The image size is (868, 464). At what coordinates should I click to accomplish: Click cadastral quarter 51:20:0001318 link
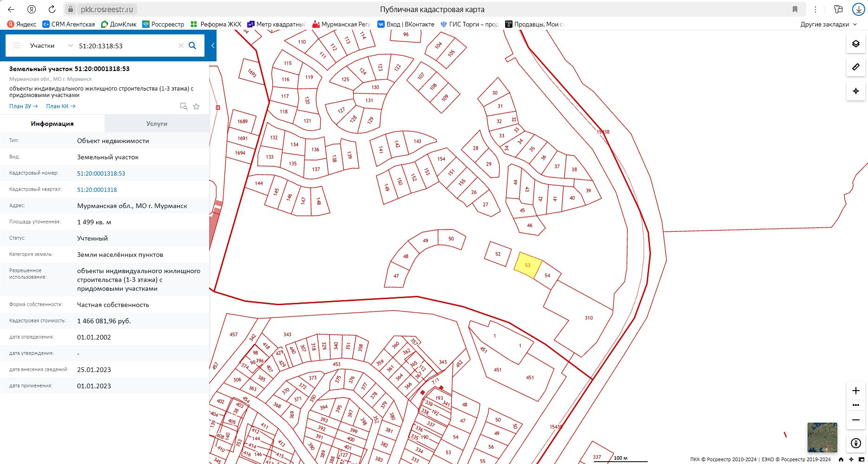[97, 190]
